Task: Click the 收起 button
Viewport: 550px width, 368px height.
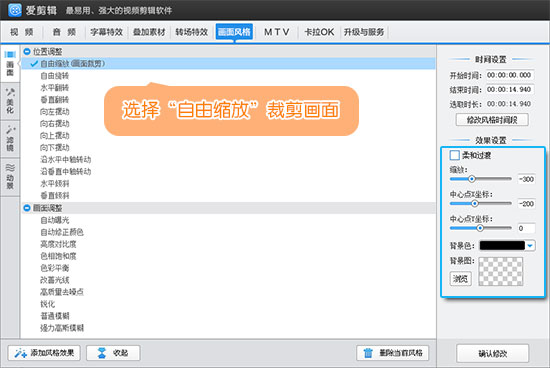Action: tap(113, 353)
